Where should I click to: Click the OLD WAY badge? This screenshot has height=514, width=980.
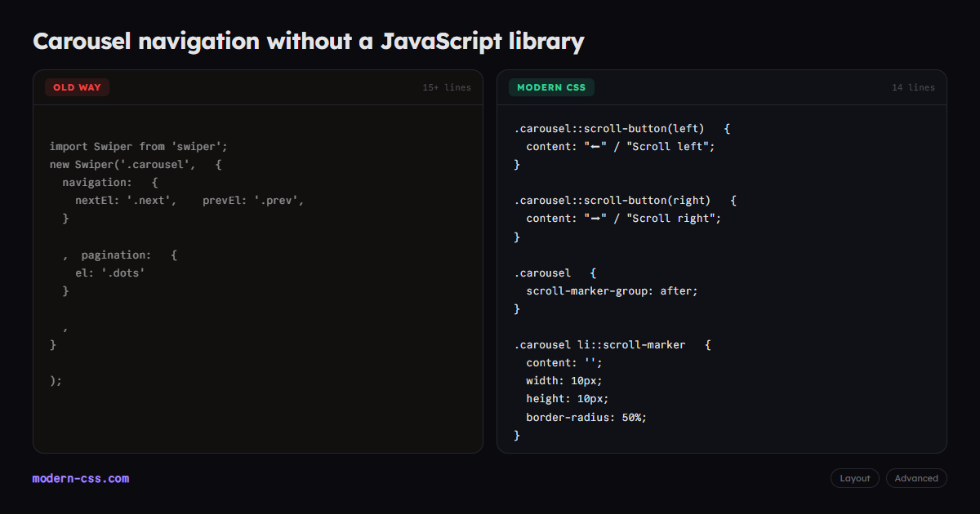click(x=77, y=87)
